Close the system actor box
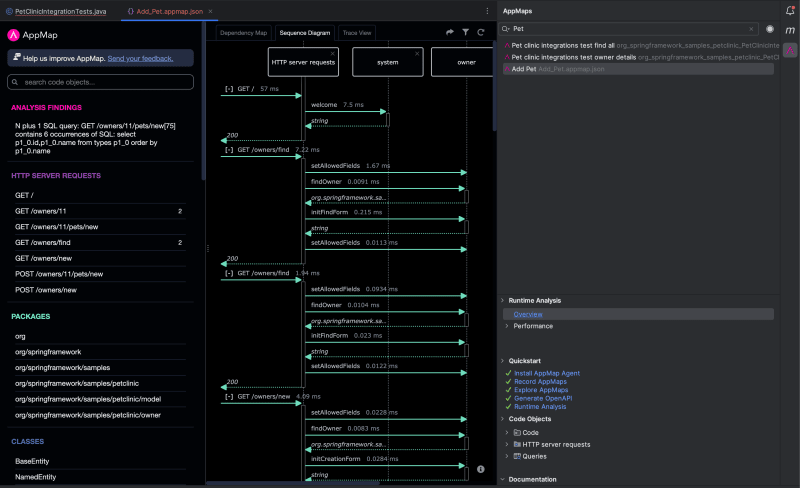Screen dimensions: 800x488 coord(417,53)
